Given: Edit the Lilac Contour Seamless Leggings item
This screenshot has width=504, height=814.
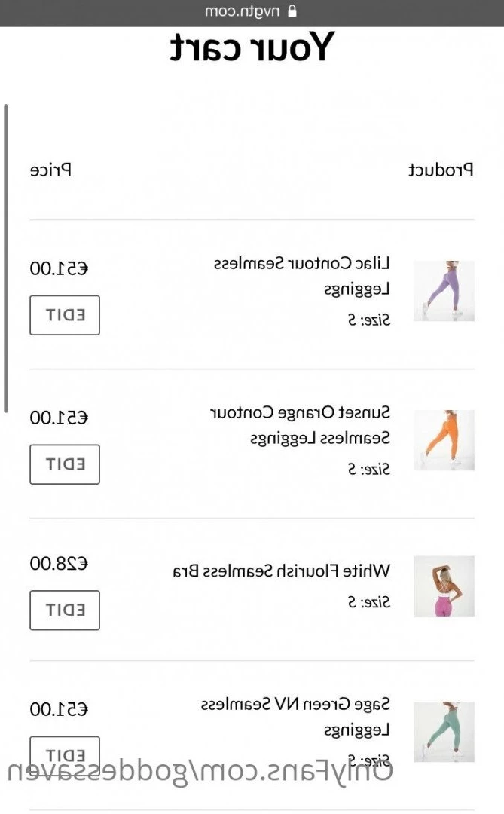Looking at the screenshot, I should tap(65, 315).
